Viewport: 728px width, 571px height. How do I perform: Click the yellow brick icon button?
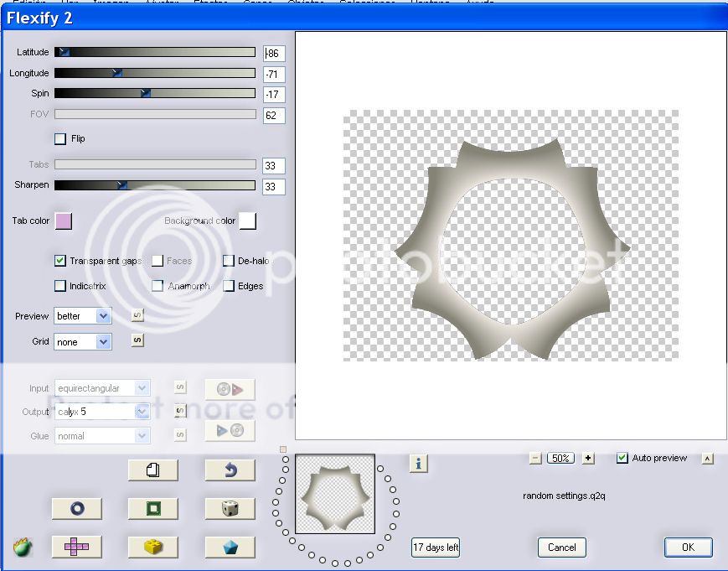click(x=152, y=547)
